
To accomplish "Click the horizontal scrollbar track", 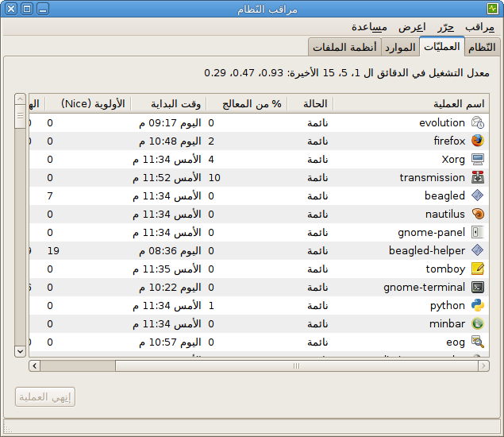I will pos(254,365).
